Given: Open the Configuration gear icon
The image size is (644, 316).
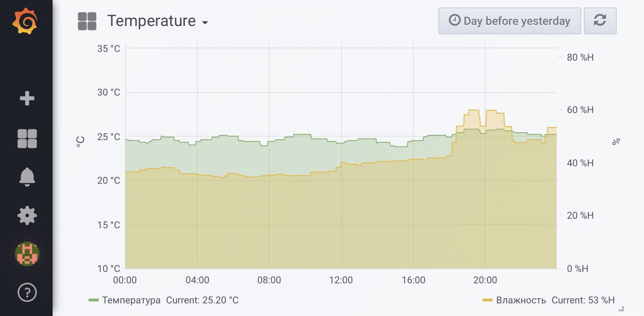Looking at the screenshot, I should click(27, 215).
